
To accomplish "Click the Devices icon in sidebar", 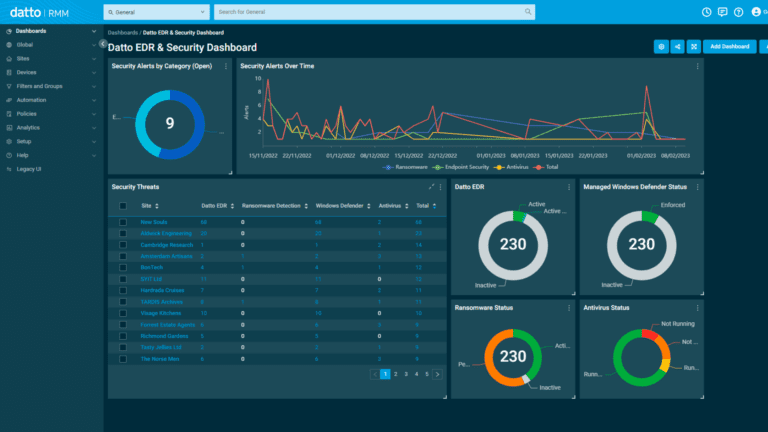I will point(9,72).
